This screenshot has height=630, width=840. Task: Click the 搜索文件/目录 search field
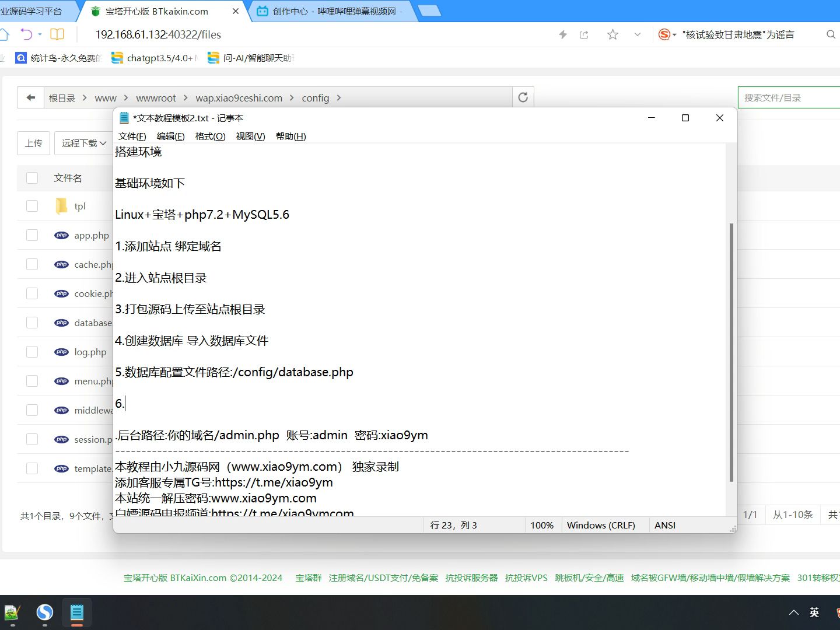pyautogui.click(x=789, y=97)
